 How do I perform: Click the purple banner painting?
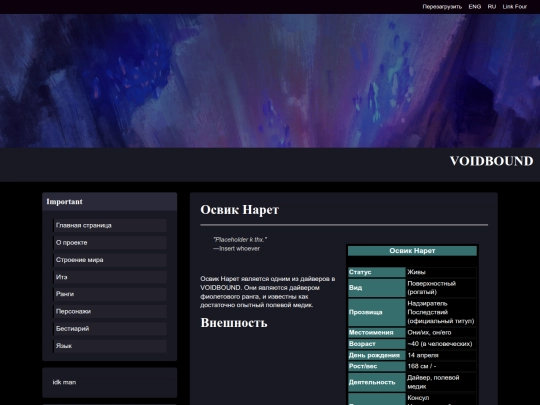270,81
